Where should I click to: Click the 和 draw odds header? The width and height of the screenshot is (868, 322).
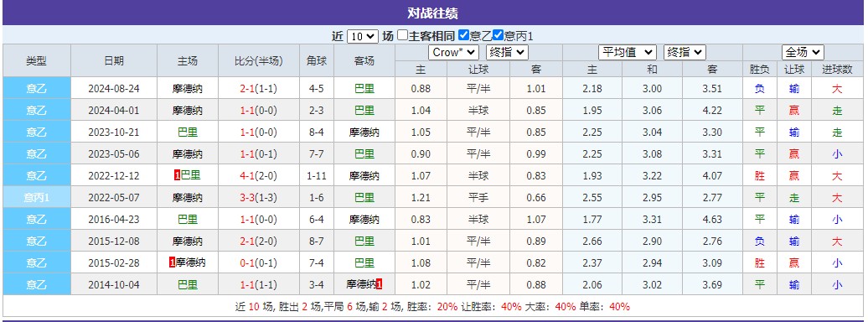coord(652,70)
